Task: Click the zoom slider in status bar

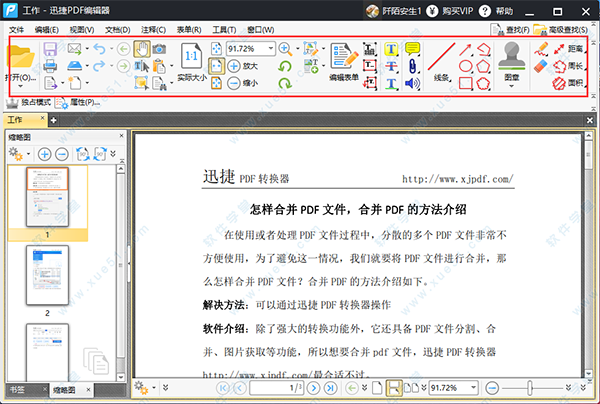Action: pos(530,388)
